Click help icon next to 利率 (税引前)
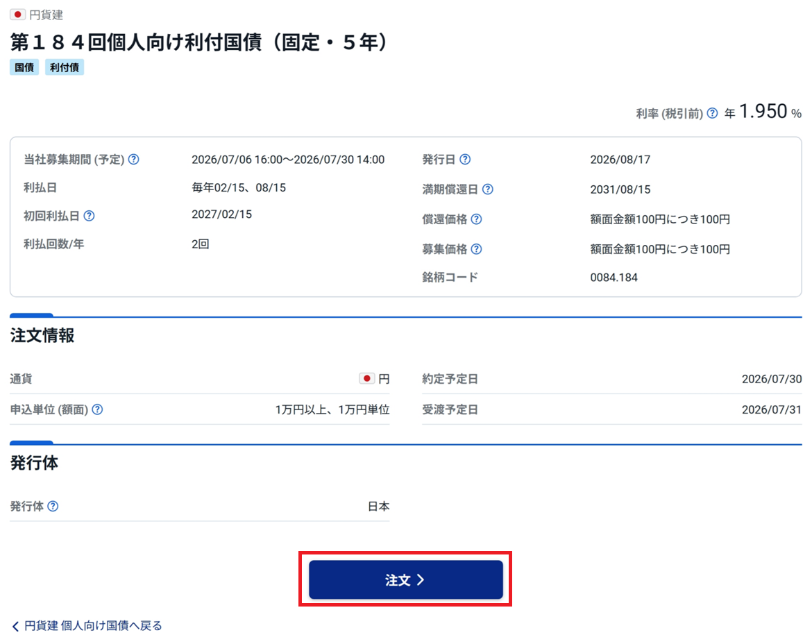Viewport: 812px width, 644px height. [x=713, y=113]
